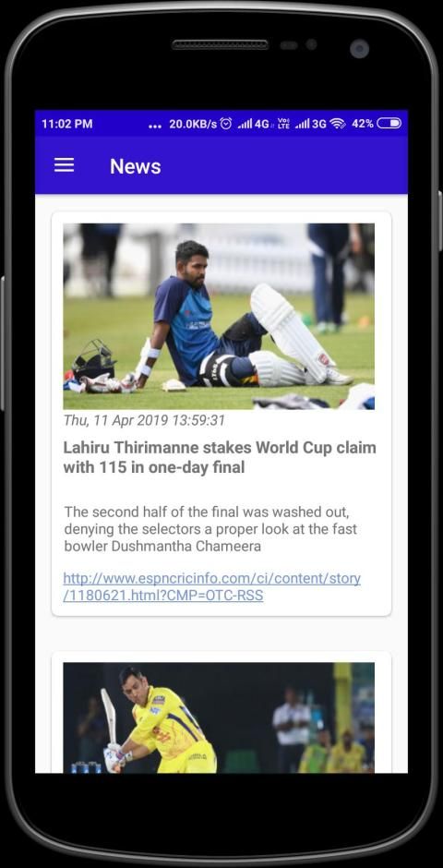
Task: Tap the VoLTE status icon
Action: (283, 124)
